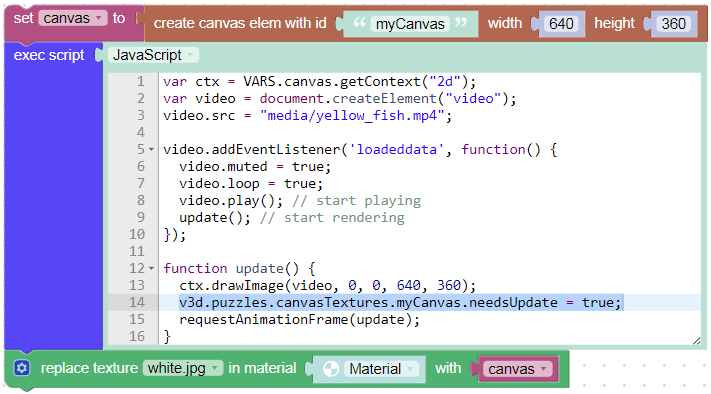Open the white.jpg texture dropdown
711x394 pixels.
[183, 368]
